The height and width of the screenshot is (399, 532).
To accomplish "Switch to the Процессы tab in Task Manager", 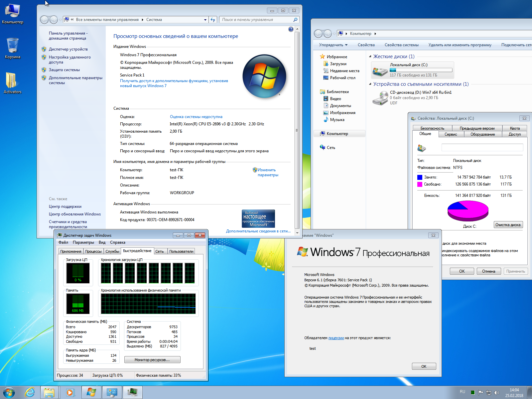I will [93, 251].
